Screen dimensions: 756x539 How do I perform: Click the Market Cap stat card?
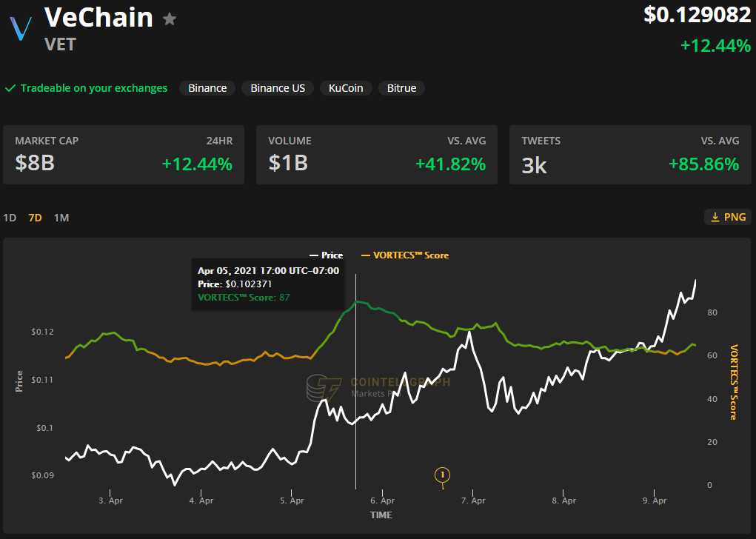tap(124, 155)
